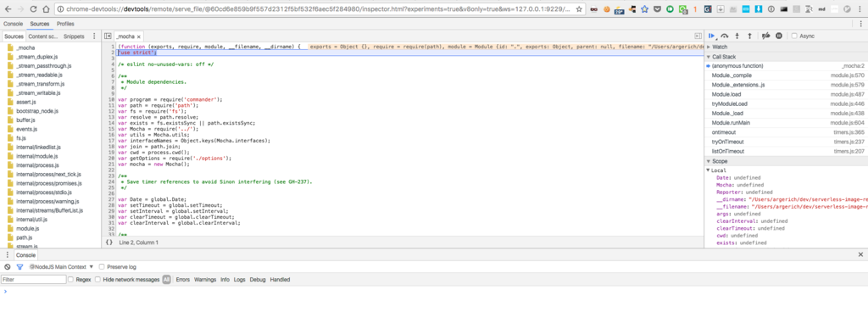This screenshot has width=868, height=329.
Task: Check Hide network messages
Action: (x=98, y=280)
